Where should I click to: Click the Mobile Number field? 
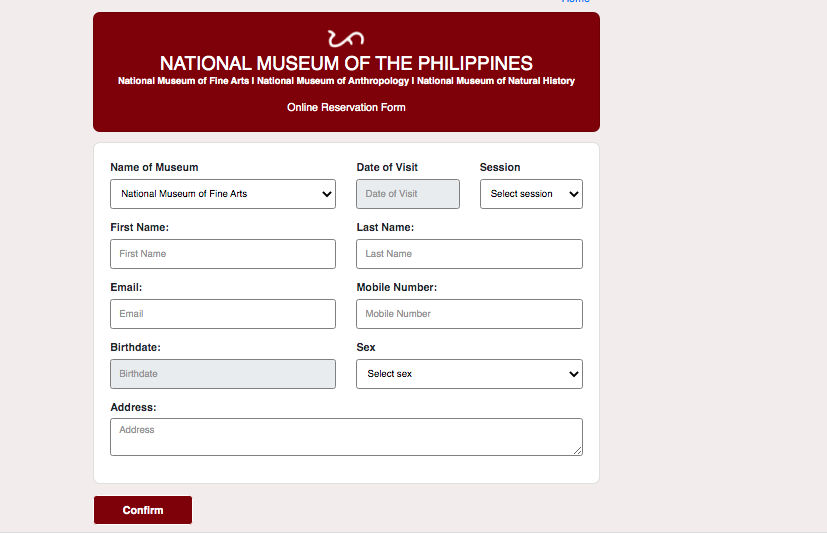click(x=469, y=314)
